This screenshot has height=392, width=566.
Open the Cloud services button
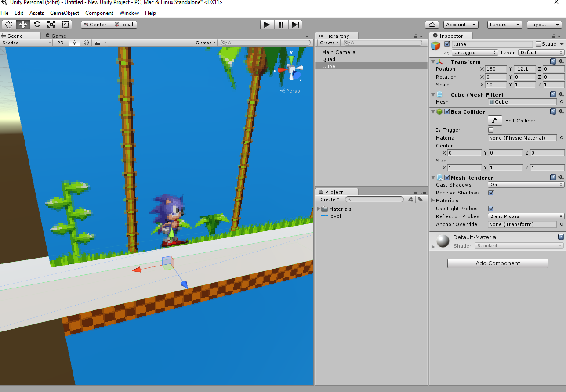click(x=432, y=25)
